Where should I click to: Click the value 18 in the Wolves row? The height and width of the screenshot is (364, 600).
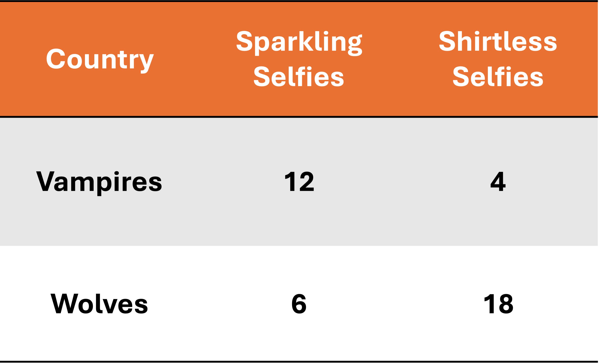(499, 304)
